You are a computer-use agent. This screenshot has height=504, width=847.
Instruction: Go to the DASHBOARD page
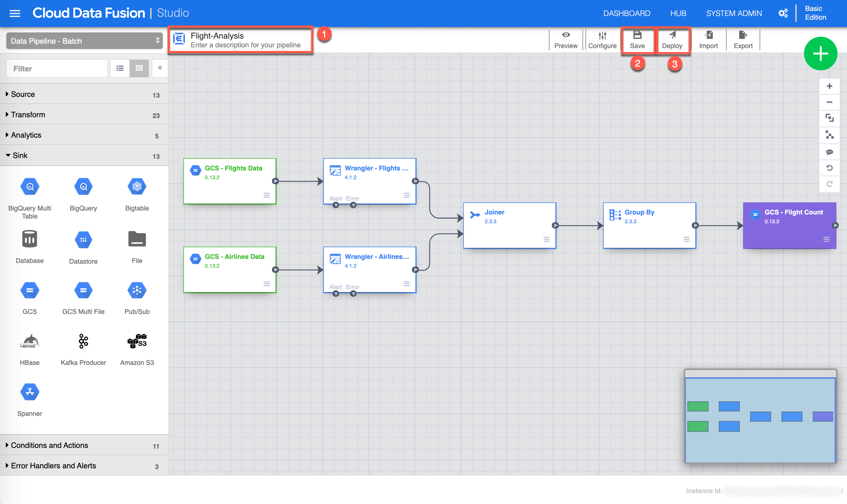point(627,13)
